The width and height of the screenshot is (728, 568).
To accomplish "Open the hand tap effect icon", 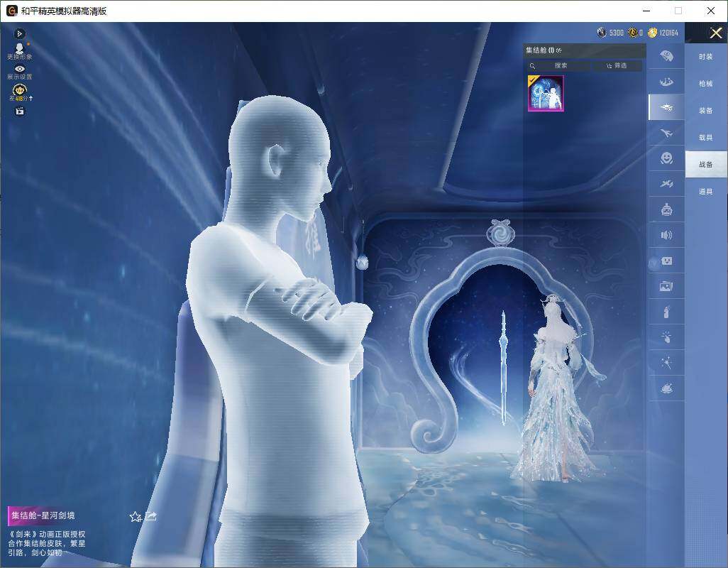I will (x=666, y=337).
